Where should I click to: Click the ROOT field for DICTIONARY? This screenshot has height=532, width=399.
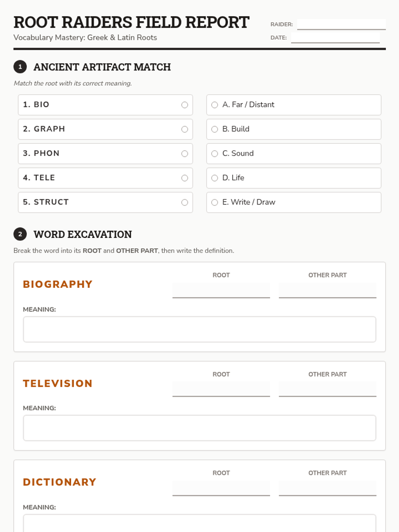click(x=221, y=488)
